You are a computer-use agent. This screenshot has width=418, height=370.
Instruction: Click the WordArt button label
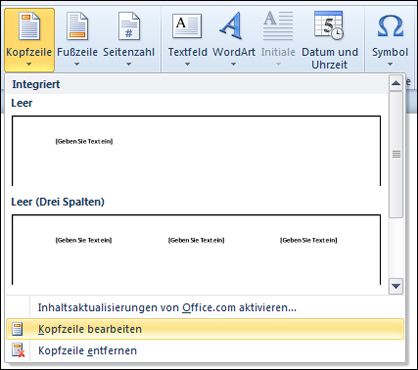[234, 52]
